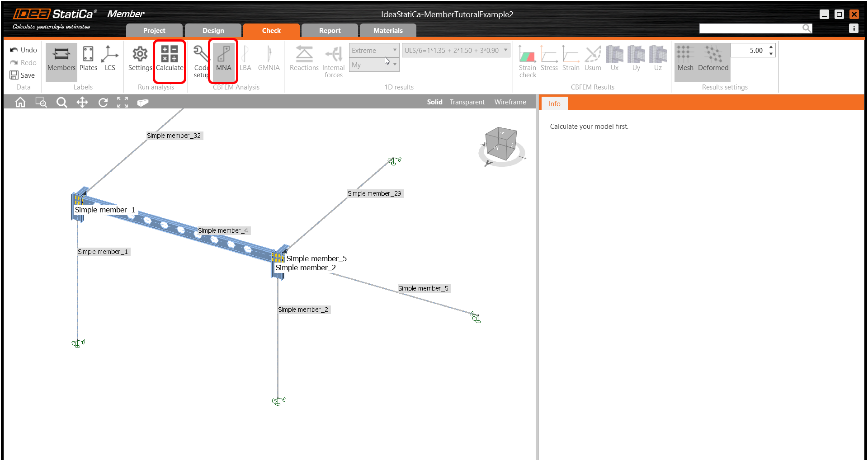Switch to the Design tab
This screenshot has height=460, width=868.
pyautogui.click(x=213, y=31)
